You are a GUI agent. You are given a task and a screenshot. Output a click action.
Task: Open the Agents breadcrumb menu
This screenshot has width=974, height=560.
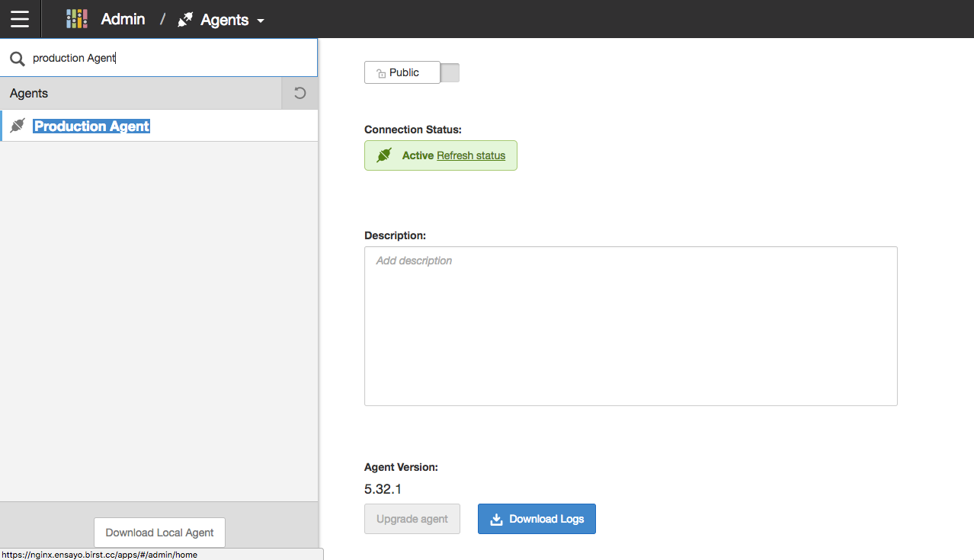tap(224, 20)
